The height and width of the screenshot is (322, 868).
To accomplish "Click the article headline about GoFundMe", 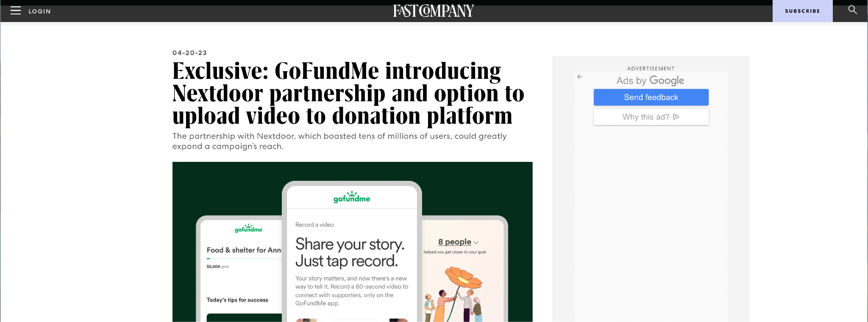I will click(348, 93).
